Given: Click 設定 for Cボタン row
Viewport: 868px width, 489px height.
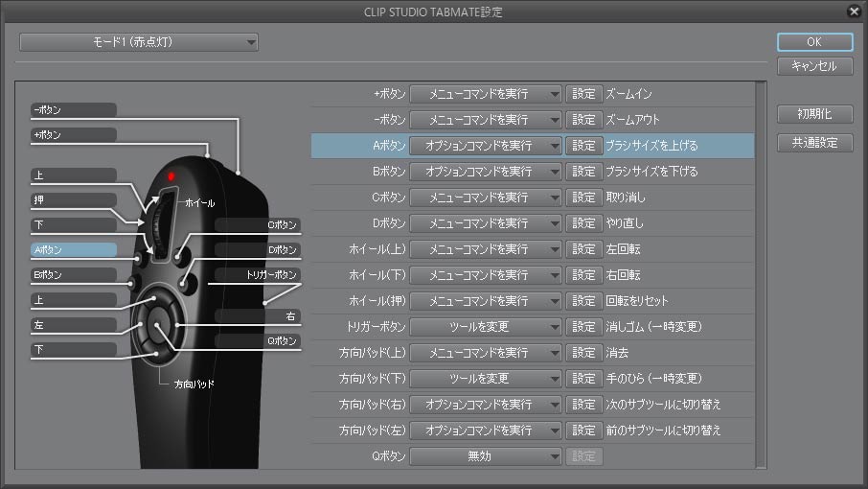Looking at the screenshot, I should [x=584, y=198].
